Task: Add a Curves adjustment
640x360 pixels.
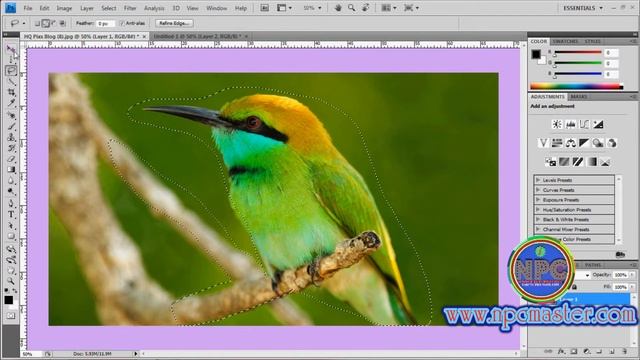Action: 584,124
